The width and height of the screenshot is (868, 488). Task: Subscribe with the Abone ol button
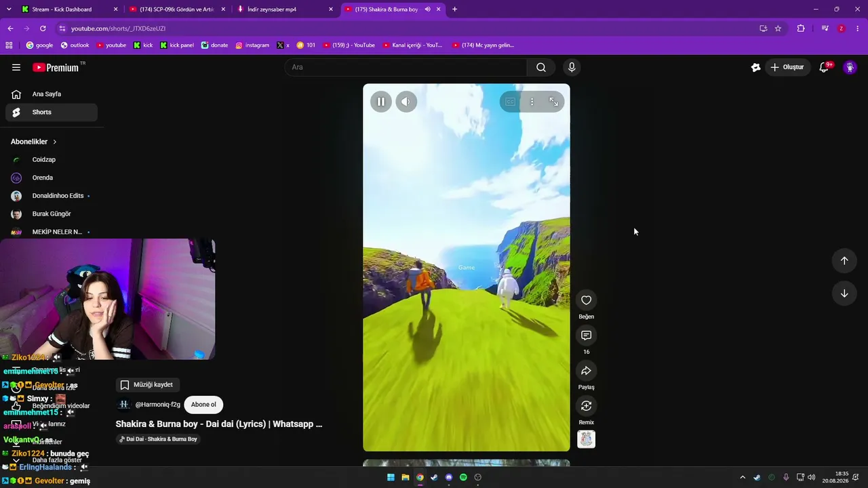tap(203, 405)
